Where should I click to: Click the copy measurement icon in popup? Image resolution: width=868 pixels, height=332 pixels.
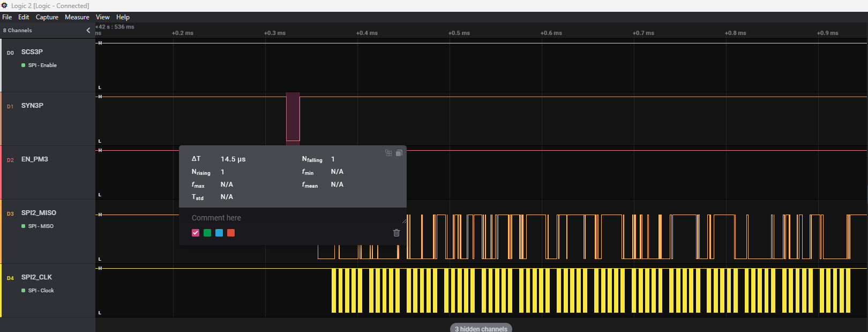399,153
